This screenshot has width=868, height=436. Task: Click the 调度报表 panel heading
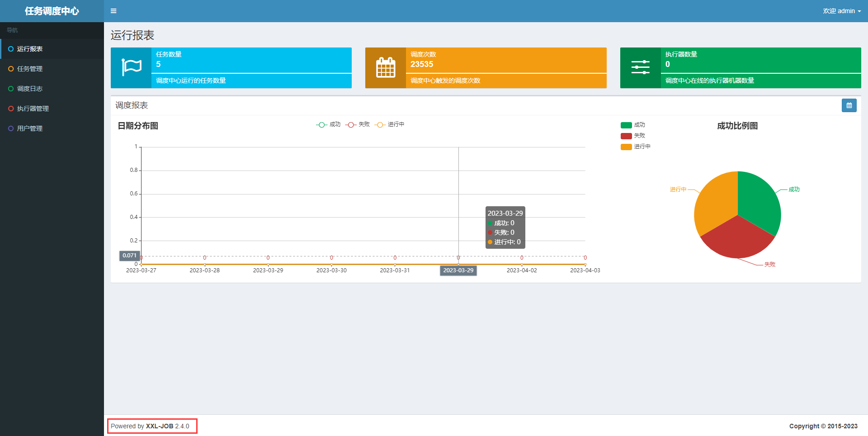click(132, 105)
